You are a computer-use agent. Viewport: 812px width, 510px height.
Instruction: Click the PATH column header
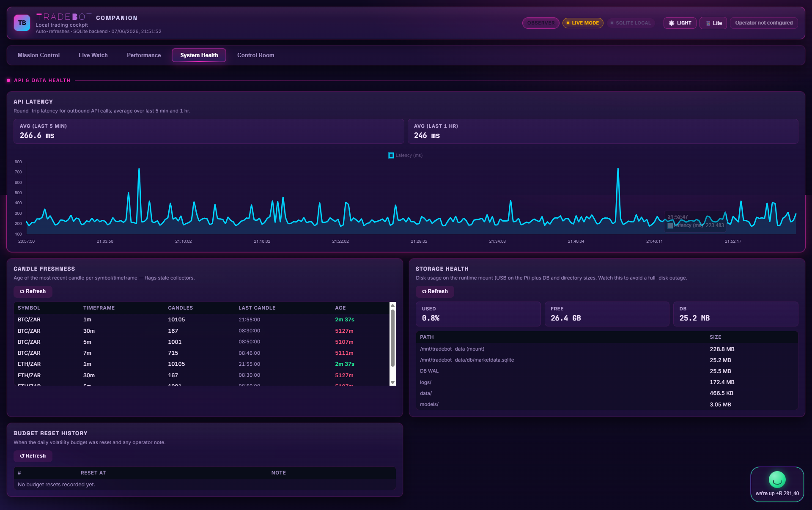tap(427, 337)
